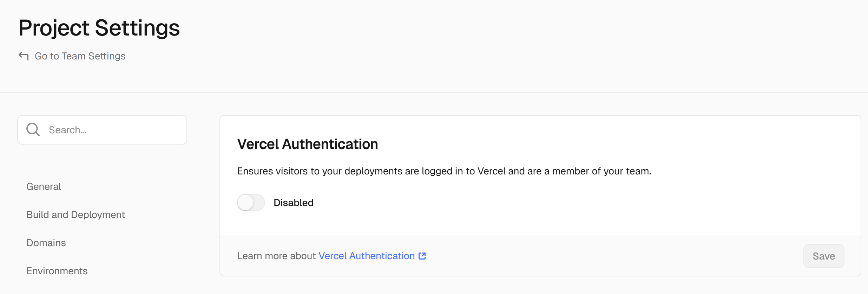Click the Save button
Viewport: 868px width, 294px height.
click(824, 256)
